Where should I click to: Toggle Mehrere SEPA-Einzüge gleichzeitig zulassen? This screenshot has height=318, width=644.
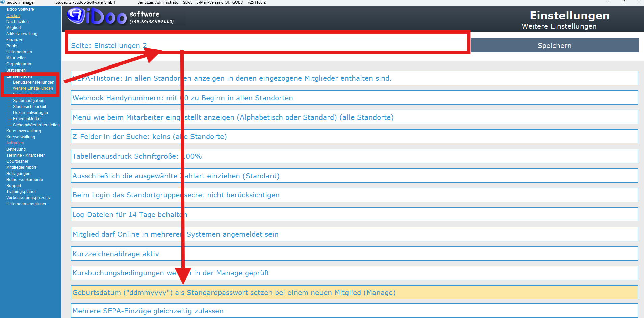(x=354, y=311)
